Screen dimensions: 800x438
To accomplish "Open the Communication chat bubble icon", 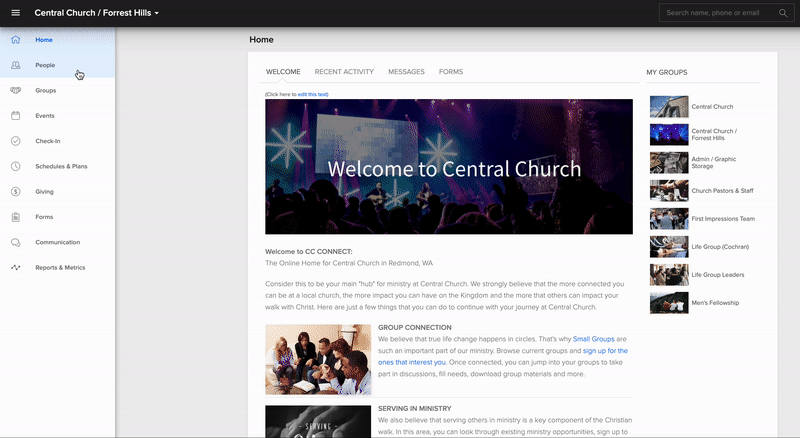I will pyautogui.click(x=16, y=242).
